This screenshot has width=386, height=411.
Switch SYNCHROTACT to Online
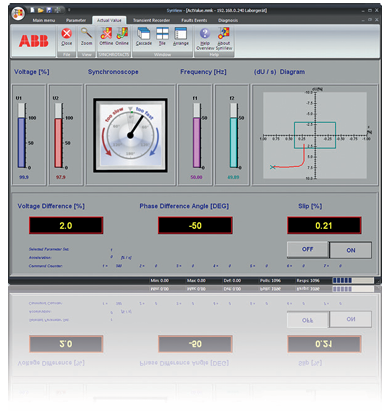pos(122,37)
